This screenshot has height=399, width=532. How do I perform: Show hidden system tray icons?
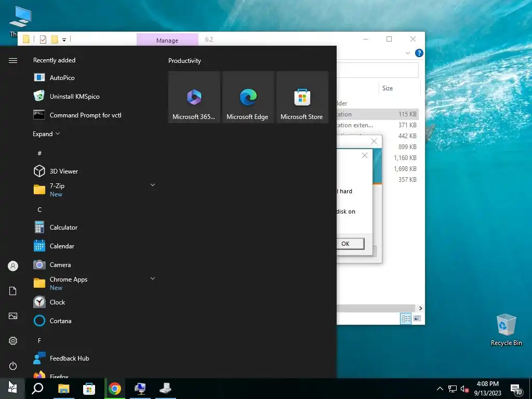pyautogui.click(x=440, y=389)
